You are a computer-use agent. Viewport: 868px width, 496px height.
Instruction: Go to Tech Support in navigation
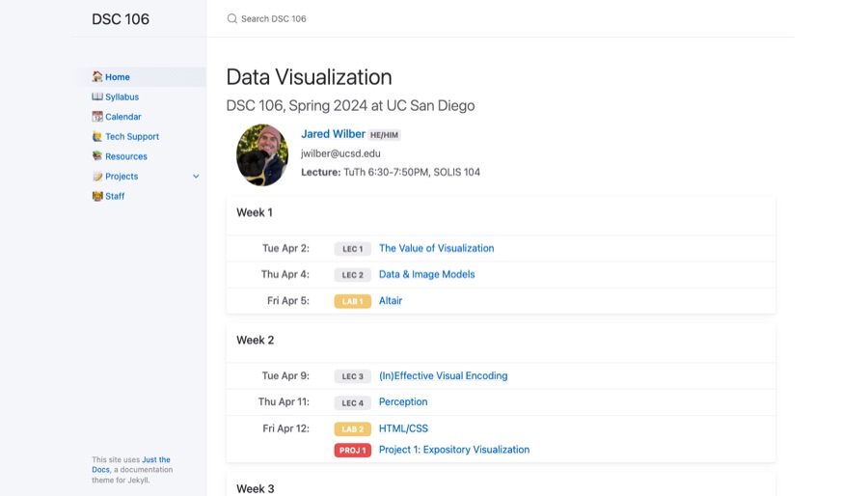tap(132, 137)
